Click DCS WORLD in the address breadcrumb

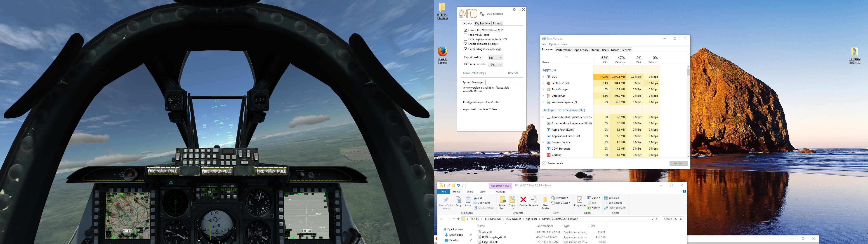coord(513,219)
